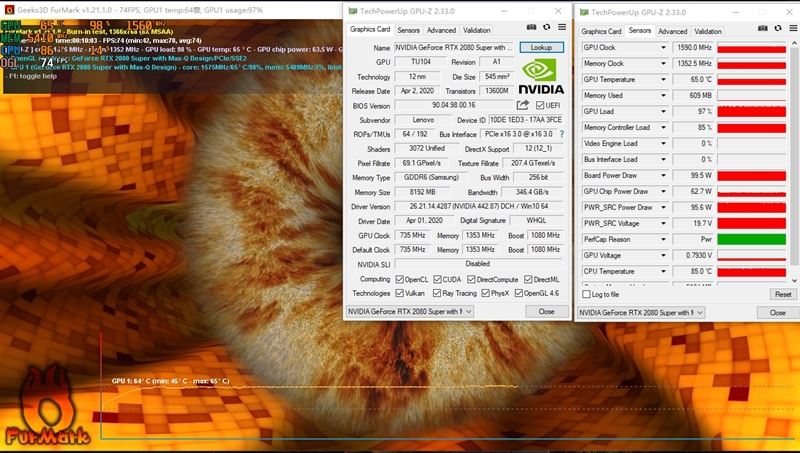This screenshot has width=800, height=453.
Task: Click the GPU Load red graph bar
Action: (x=752, y=111)
